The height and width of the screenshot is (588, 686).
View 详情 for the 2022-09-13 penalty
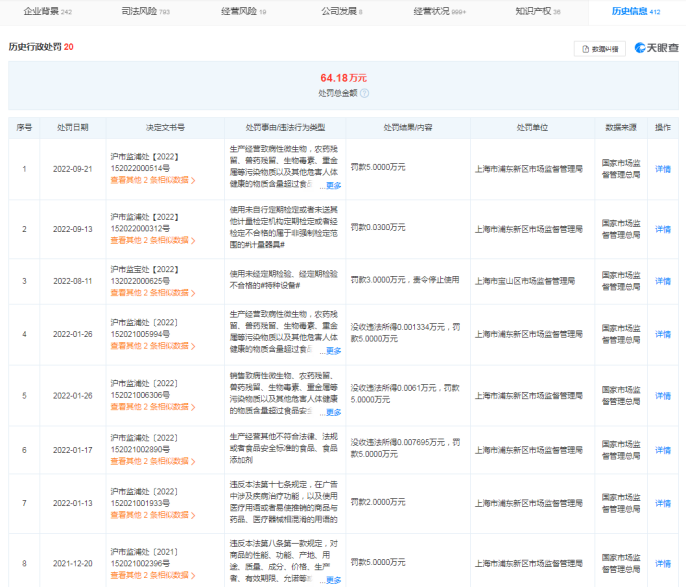click(662, 229)
